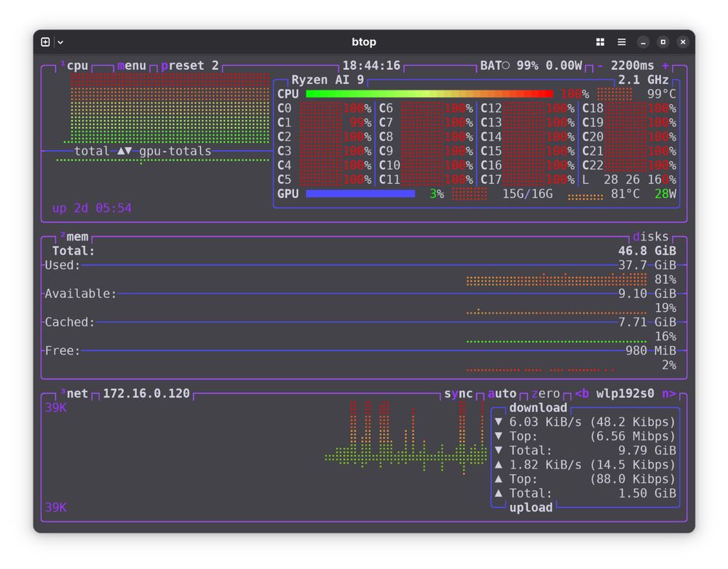Select the 2200ms update interval value
Image resolution: width=728 pixels, height=569 pixels.
[x=633, y=66]
